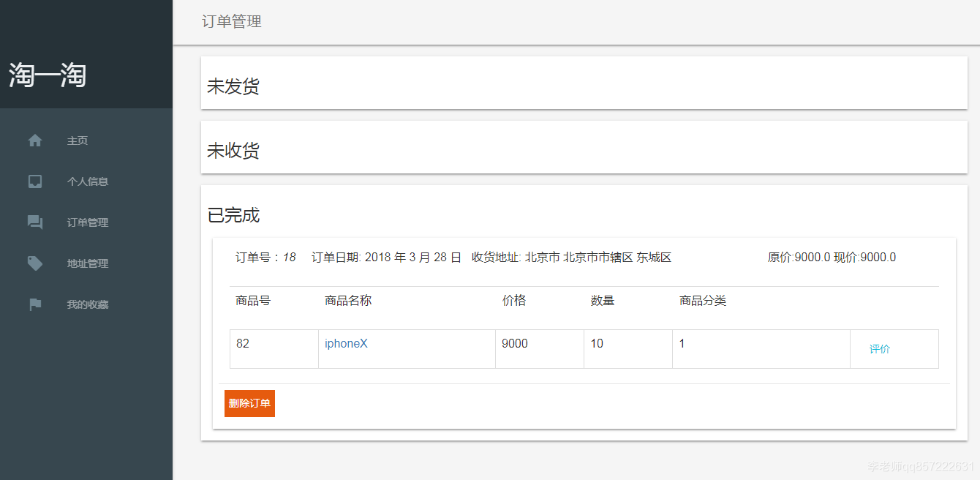Click the 收货地址 shipping address text
This screenshot has width=980, height=480.
pyautogui.click(x=572, y=258)
